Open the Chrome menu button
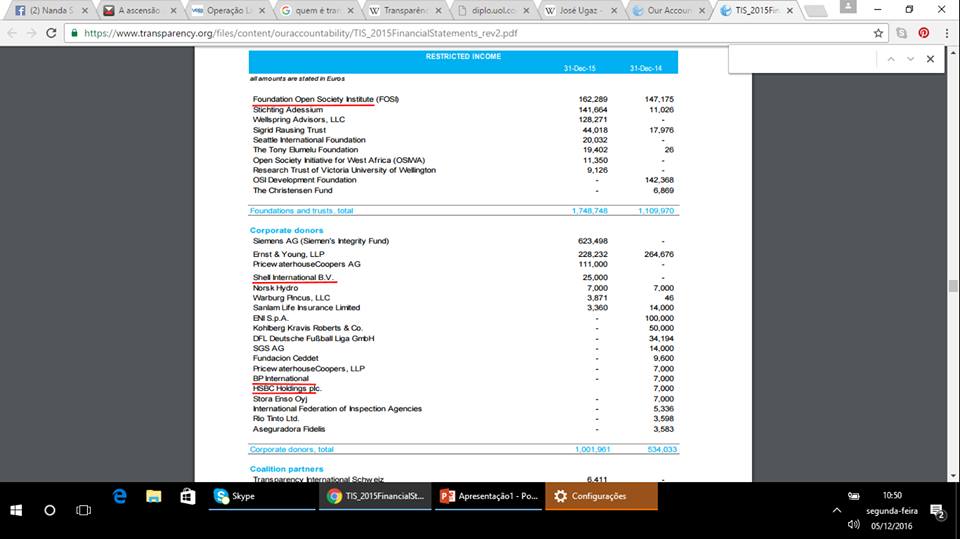The height and width of the screenshot is (539, 960). [945, 32]
